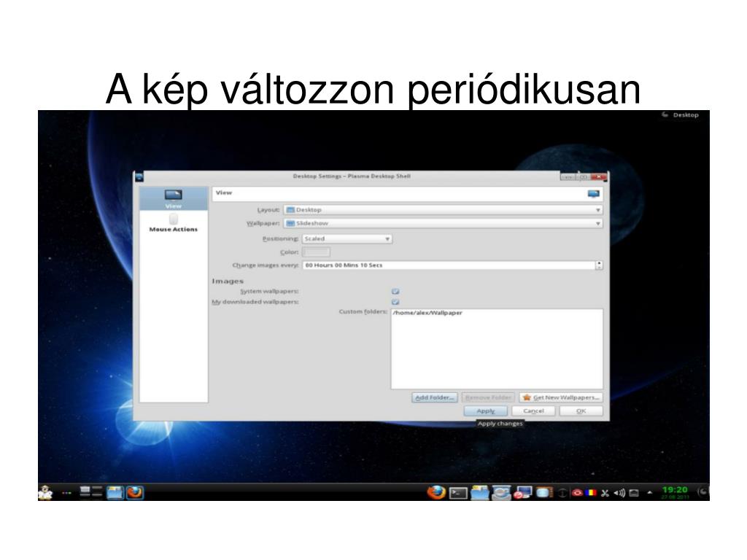Launch Firefox from the panel launcher
The height and width of the screenshot is (560, 747).
pos(436,492)
